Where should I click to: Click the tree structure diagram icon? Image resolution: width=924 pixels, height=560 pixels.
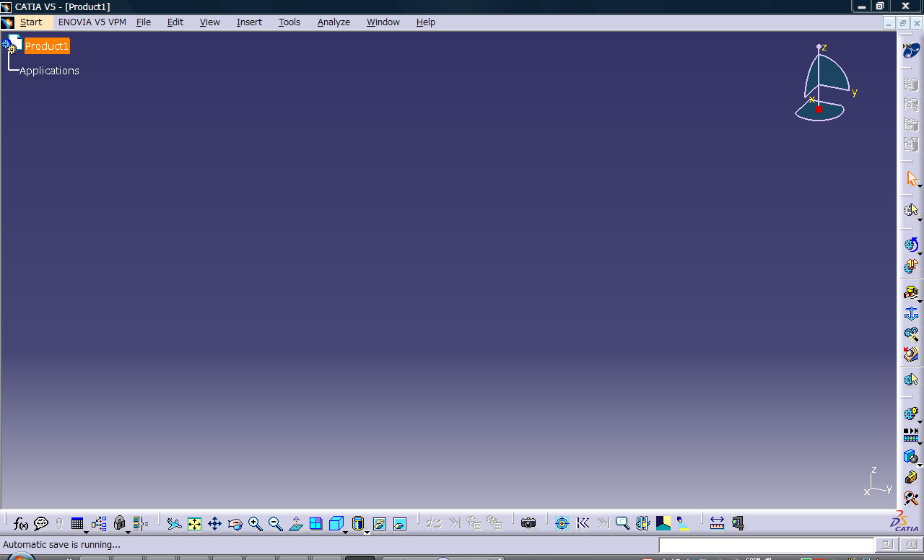(x=99, y=524)
